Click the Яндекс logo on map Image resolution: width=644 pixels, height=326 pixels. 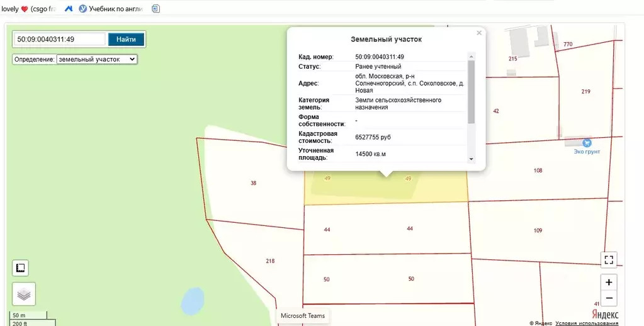(x=604, y=314)
